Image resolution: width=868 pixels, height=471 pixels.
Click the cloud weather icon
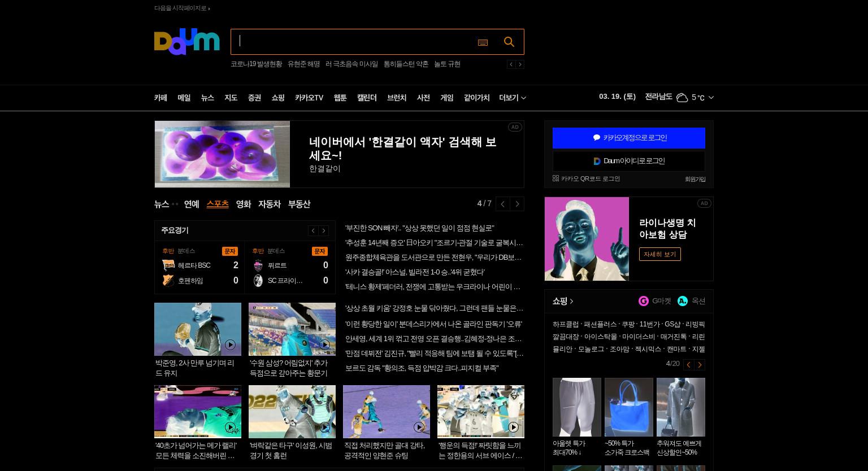(x=682, y=98)
